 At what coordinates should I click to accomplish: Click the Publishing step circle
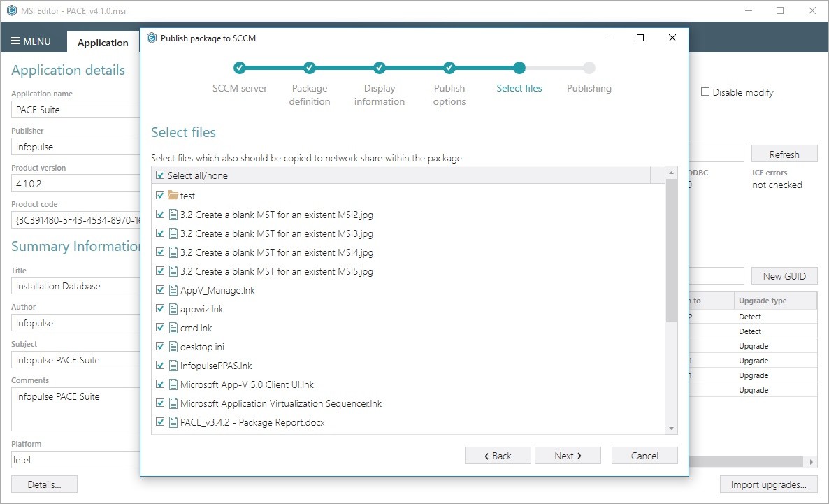pos(589,68)
